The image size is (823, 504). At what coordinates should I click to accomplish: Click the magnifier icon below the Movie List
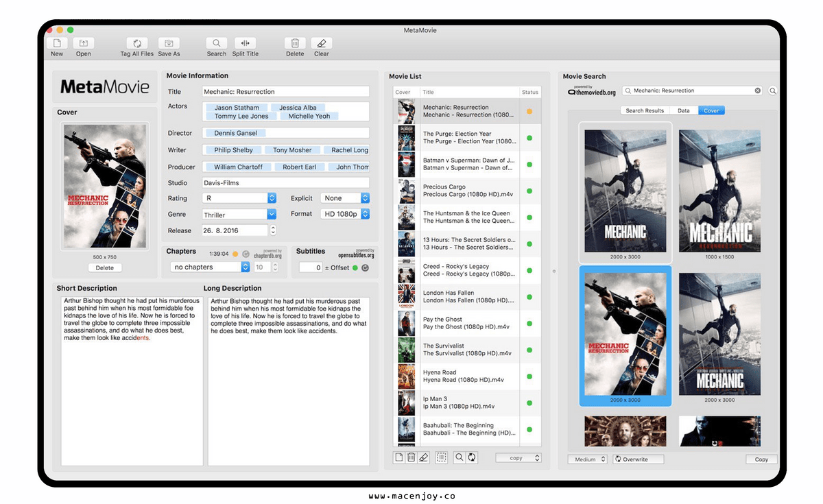[460, 457]
